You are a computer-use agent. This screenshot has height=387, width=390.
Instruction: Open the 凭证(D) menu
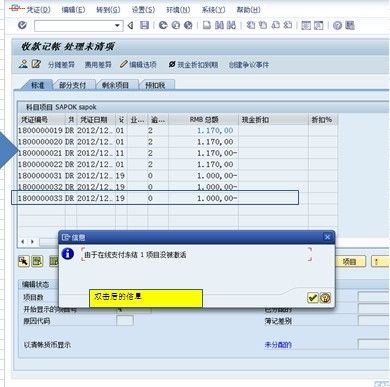point(38,10)
